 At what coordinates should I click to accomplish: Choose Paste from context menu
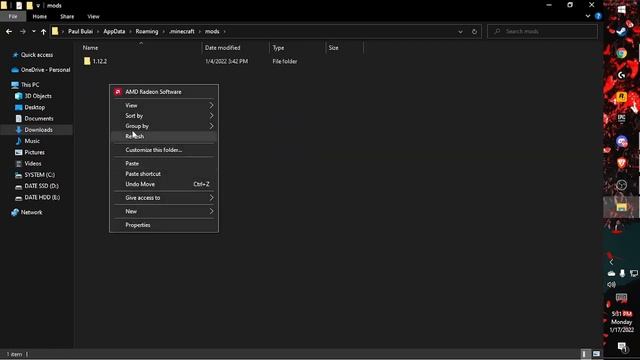tap(164, 163)
